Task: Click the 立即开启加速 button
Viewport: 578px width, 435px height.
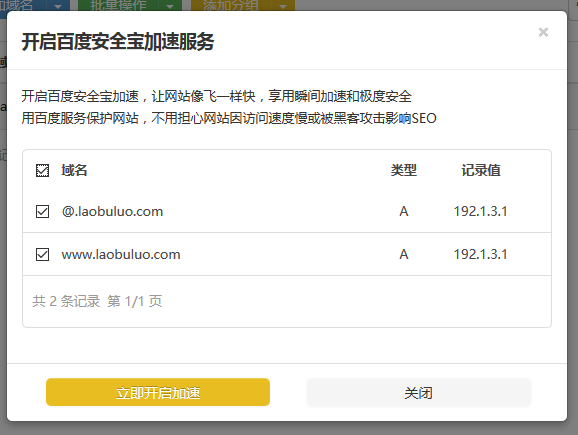Action: (x=158, y=392)
